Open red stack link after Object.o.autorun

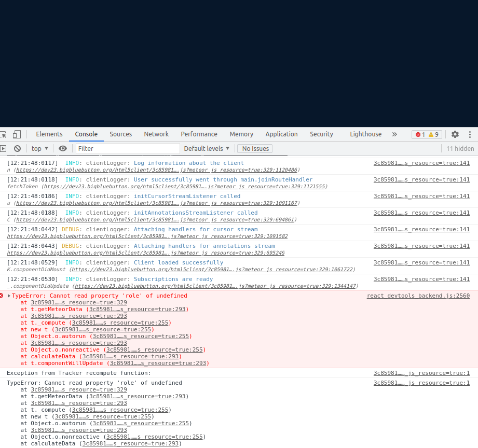[x=141, y=336]
